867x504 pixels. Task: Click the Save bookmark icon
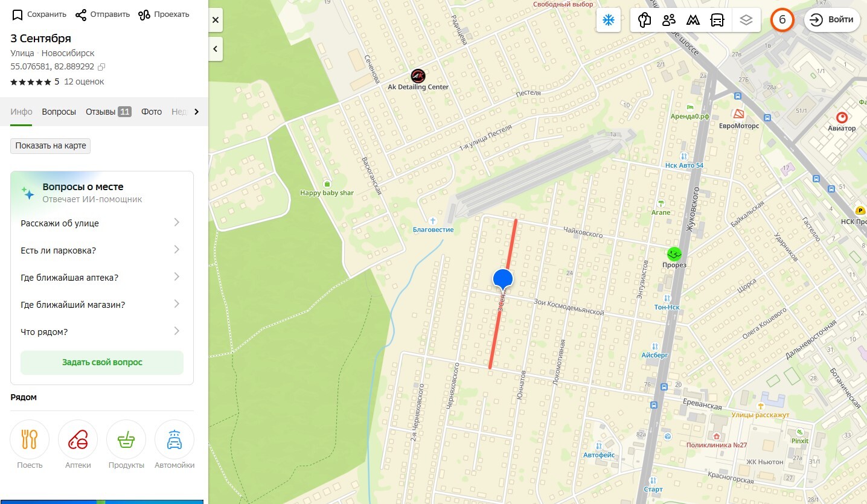click(18, 14)
